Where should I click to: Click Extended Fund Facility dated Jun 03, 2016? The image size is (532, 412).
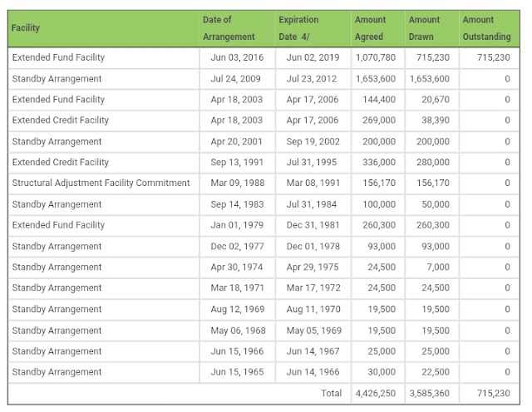point(58,57)
